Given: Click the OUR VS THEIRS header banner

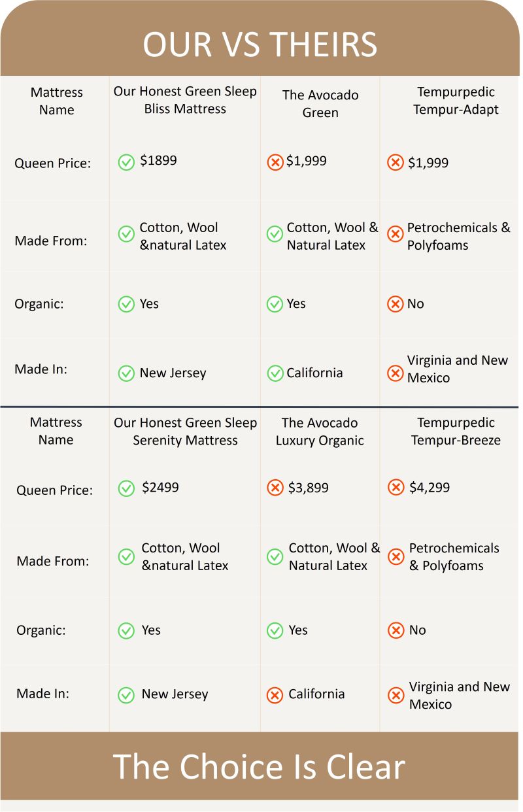Looking at the screenshot, I should pyautogui.click(x=260, y=44).
